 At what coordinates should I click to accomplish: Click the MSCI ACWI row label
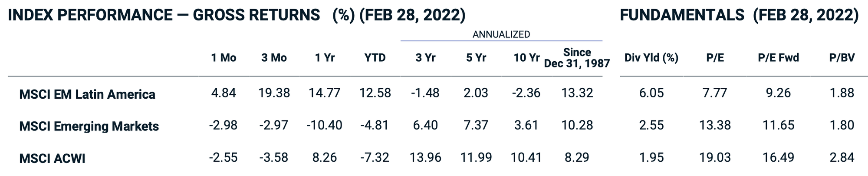pos(52,158)
